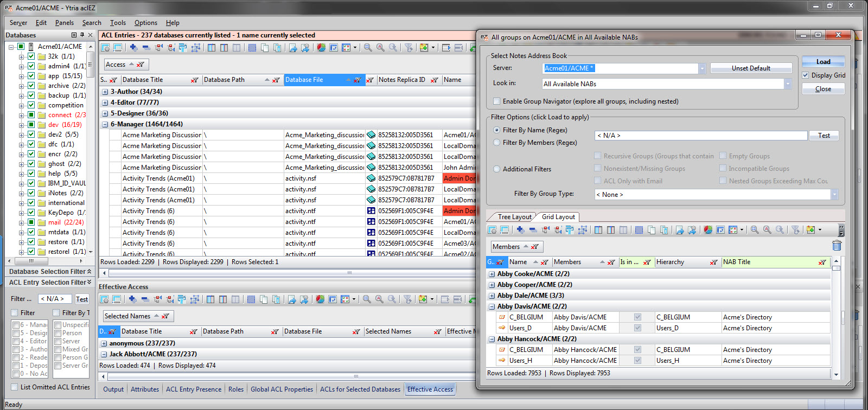The height and width of the screenshot is (410, 868).
Task: Click Unset Default button
Action: [751, 68]
